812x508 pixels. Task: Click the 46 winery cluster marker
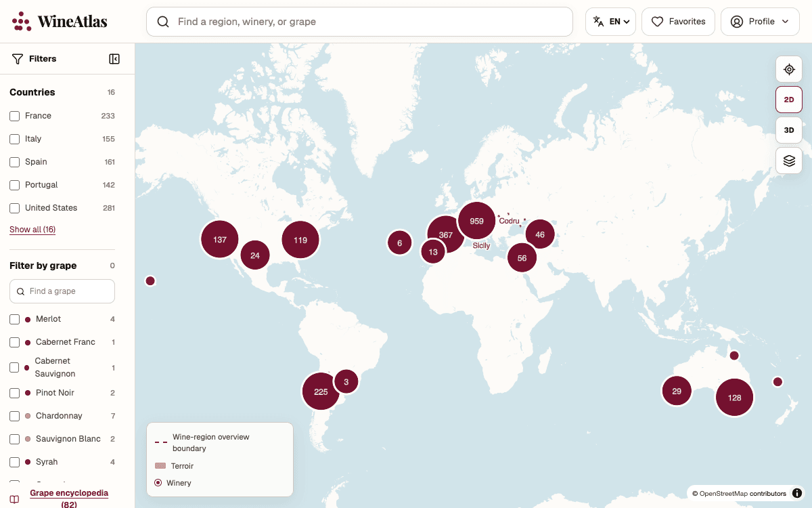coord(540,234)
